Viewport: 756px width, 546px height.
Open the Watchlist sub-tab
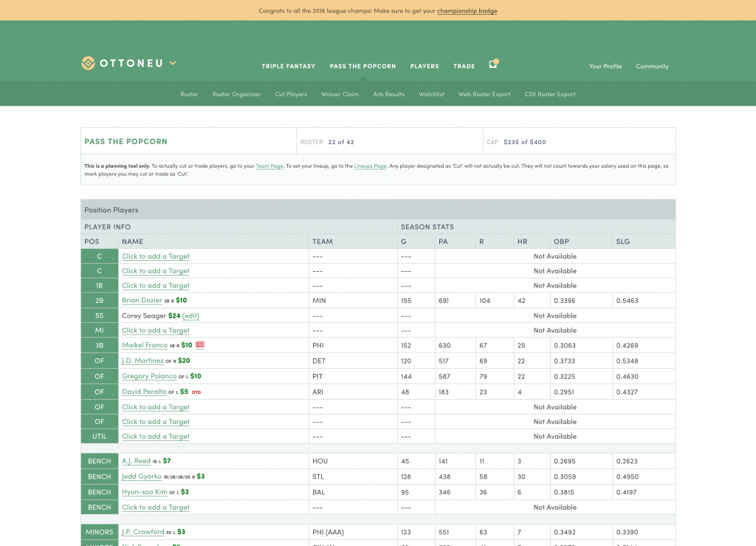click(x=431, y=94)
